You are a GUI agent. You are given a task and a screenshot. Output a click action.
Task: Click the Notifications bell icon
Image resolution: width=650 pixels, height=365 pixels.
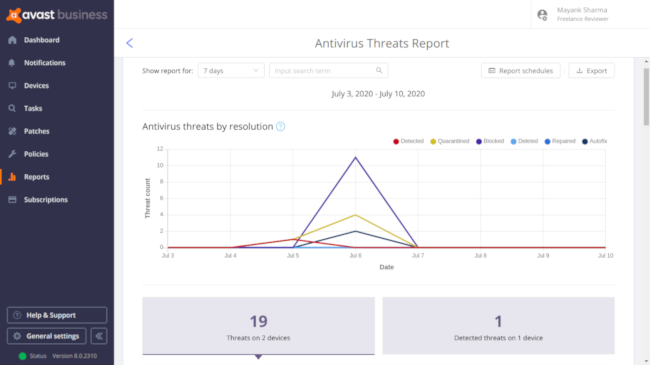[x=12, y=63]
